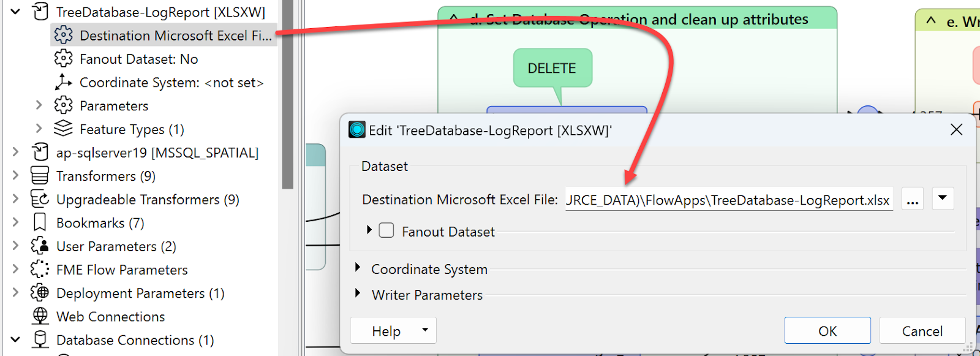Enable the Fanout Dataset checkbox
The image size is (980, 356).
click(x=386, y=230)
